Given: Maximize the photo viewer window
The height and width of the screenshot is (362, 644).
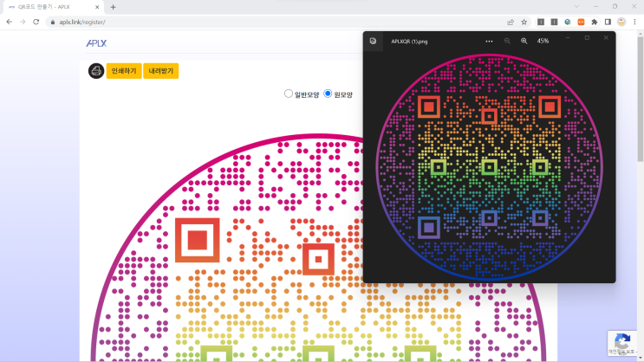Looking at the screenshot, I should (587, 38).
